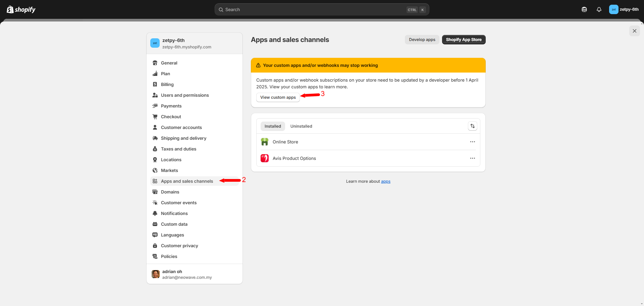Screen dimensions: 644x306
Task: Click the zetpy-6th store avatar in sidebar
Action: 155,43
